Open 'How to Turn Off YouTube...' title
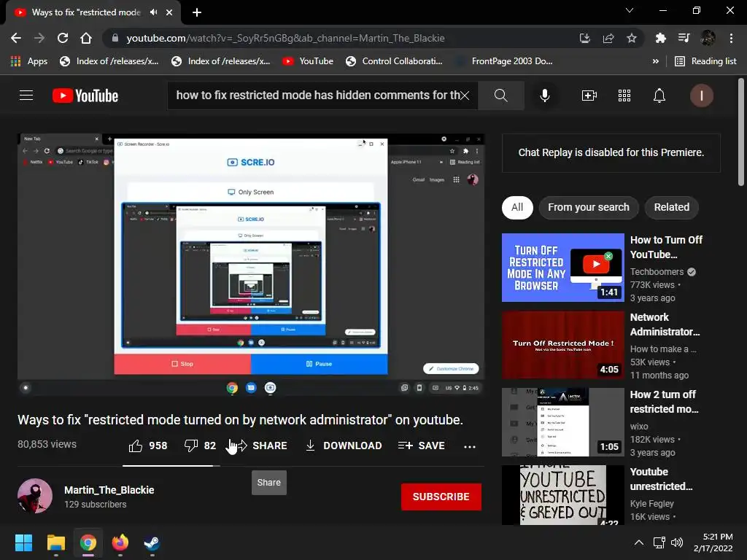The height and width of the screenshot is (560, 747). pyautogui.click(x=666, y=247)
